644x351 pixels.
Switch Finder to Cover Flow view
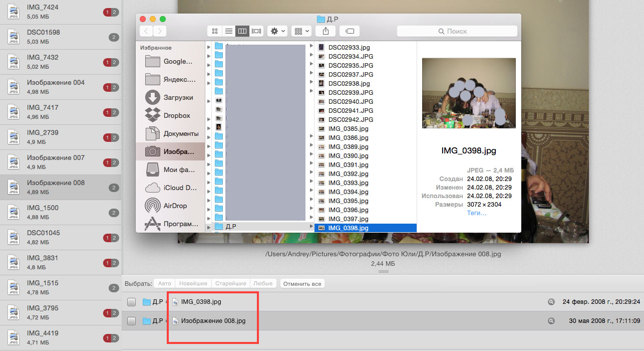pyautogui.click(x=256, y=31)
